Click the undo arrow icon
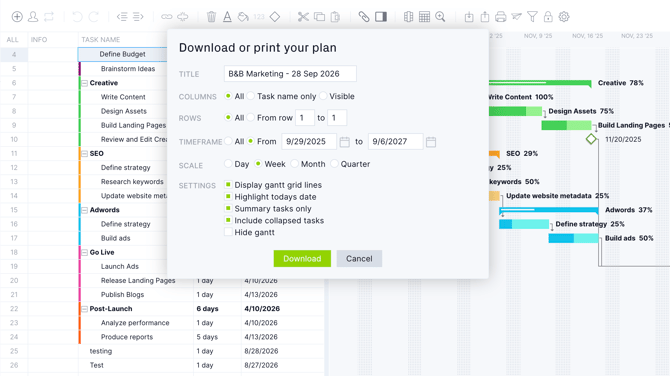Screen dimensions: 670x376 (x=77, y=17)
